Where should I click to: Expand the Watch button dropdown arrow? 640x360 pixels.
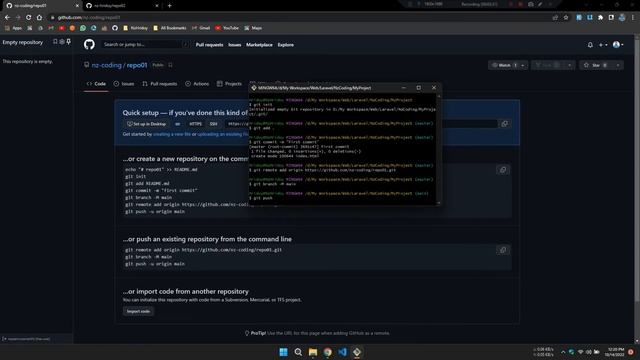(523, 65)
